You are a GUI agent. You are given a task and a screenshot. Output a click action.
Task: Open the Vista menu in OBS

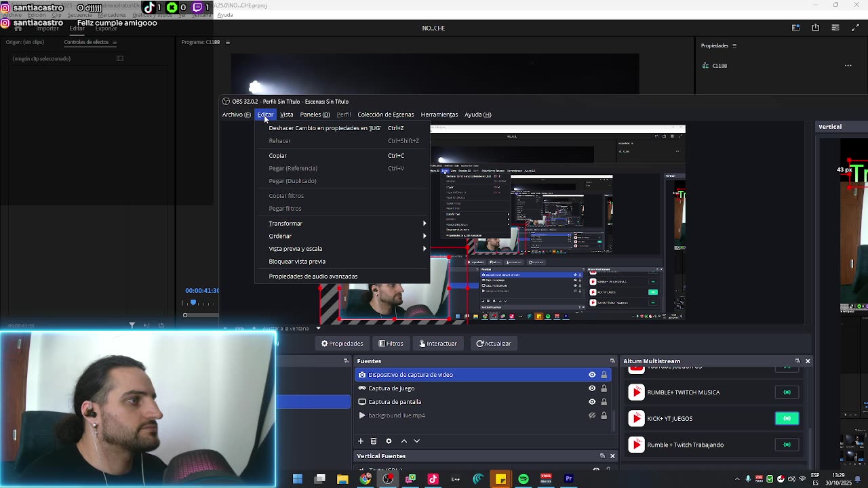click(287, 115)
